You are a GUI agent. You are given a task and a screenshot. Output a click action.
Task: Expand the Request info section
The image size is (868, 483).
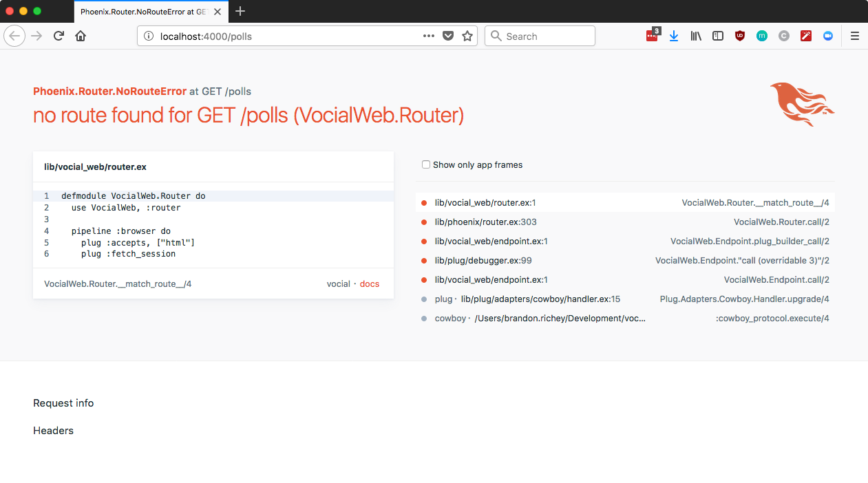point(63,403)
